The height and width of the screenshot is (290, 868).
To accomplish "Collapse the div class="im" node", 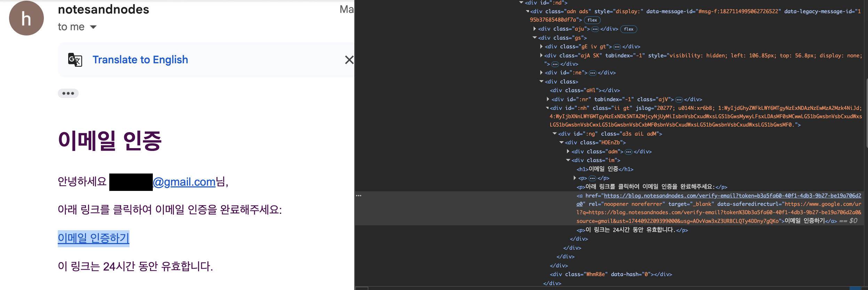I will point(568,160).
